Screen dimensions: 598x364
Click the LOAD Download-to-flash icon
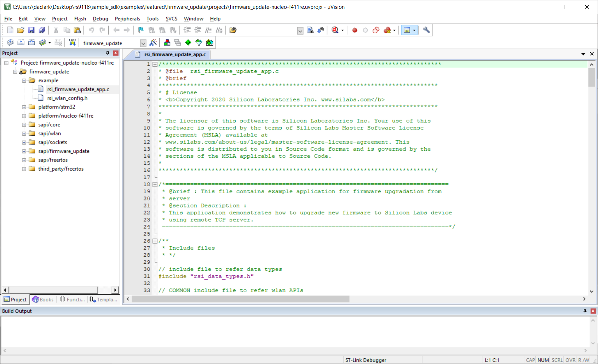tap(72, 42)
